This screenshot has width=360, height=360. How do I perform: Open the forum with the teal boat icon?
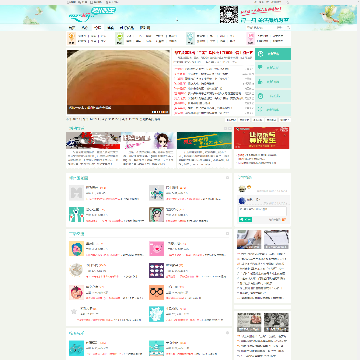(156, 348)
